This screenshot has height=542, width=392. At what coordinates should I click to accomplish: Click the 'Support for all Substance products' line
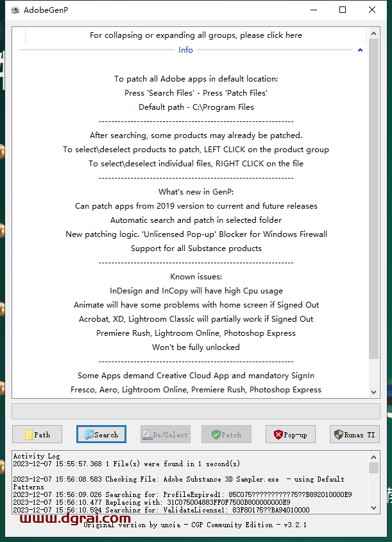click(196, 248)
